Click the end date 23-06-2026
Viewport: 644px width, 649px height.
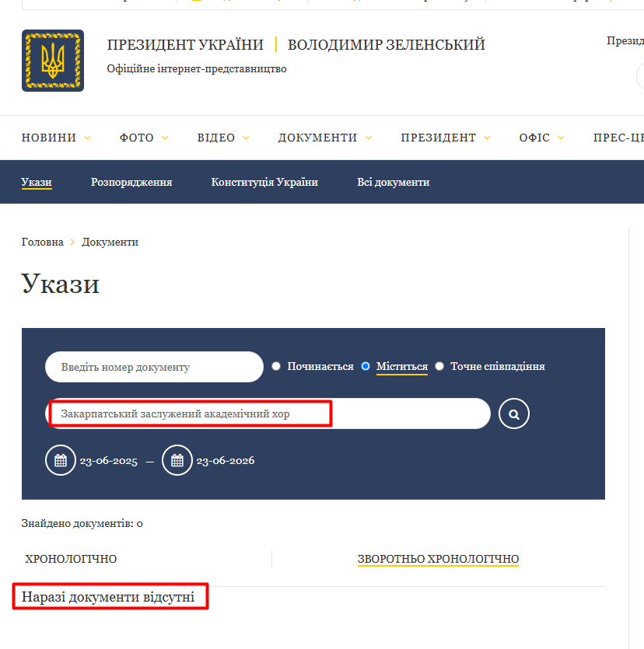coord(226,461)
